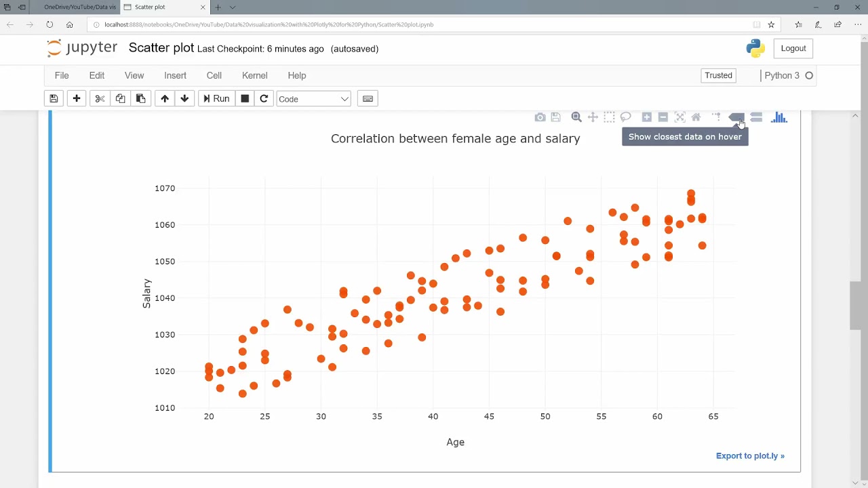Interrupt the kernel with the stop square
This screenshot has width=868, height=488.
tap(245, 99)
